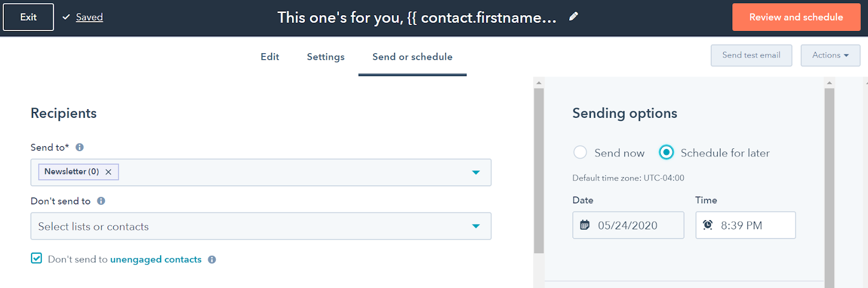Screen dimensions: 868x288
Task: Open the Don't send to list dropdown
Action: (x=476, y=226)
